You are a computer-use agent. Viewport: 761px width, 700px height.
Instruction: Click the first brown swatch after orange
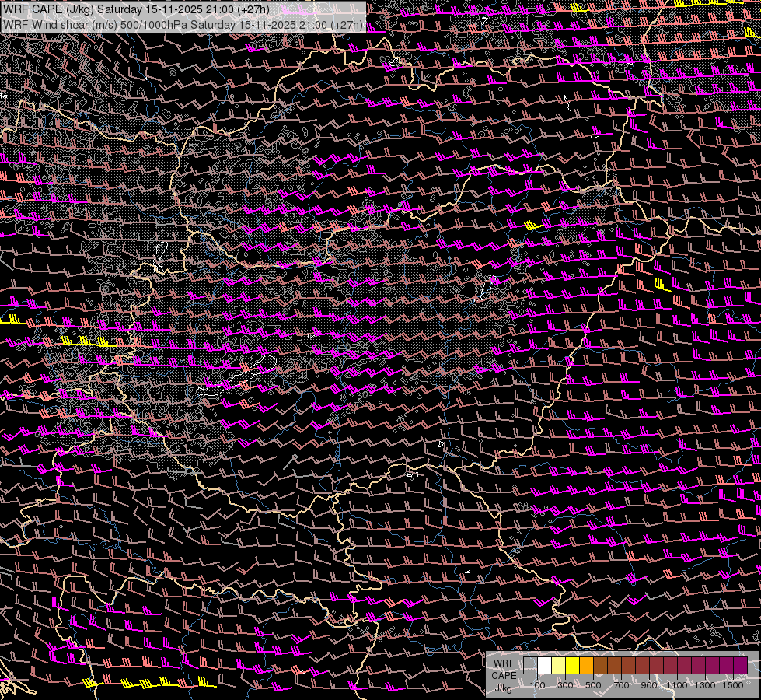600,665
